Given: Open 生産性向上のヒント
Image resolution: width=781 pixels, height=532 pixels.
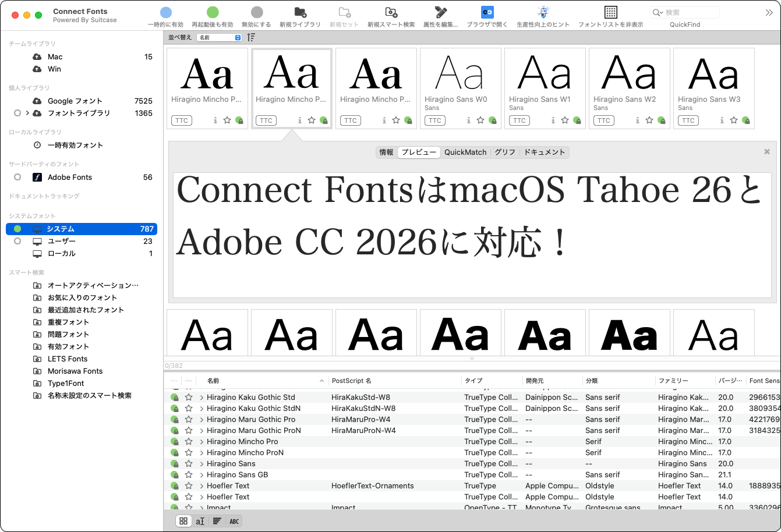Looking at the screenshot, I should click(543, 12).
